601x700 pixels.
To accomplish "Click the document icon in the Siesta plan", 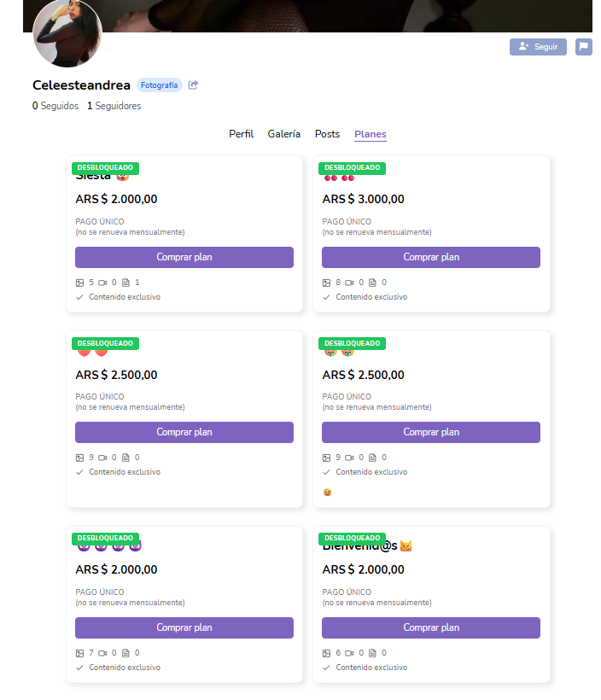I will [x=125, y=283].
